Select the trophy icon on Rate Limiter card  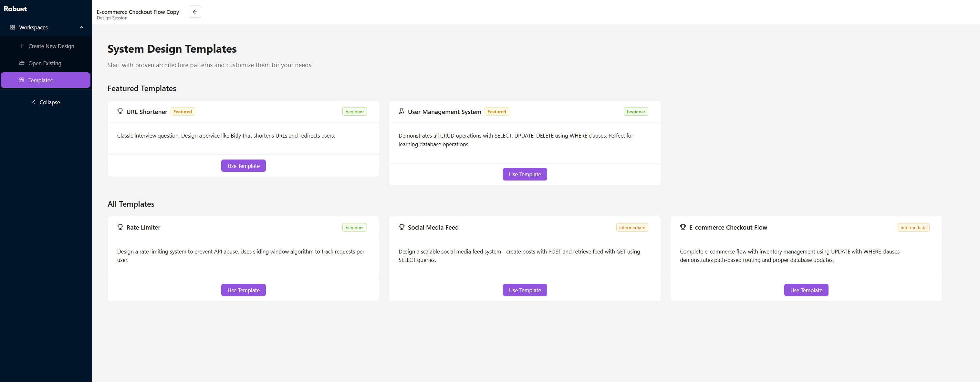(120, 227)
